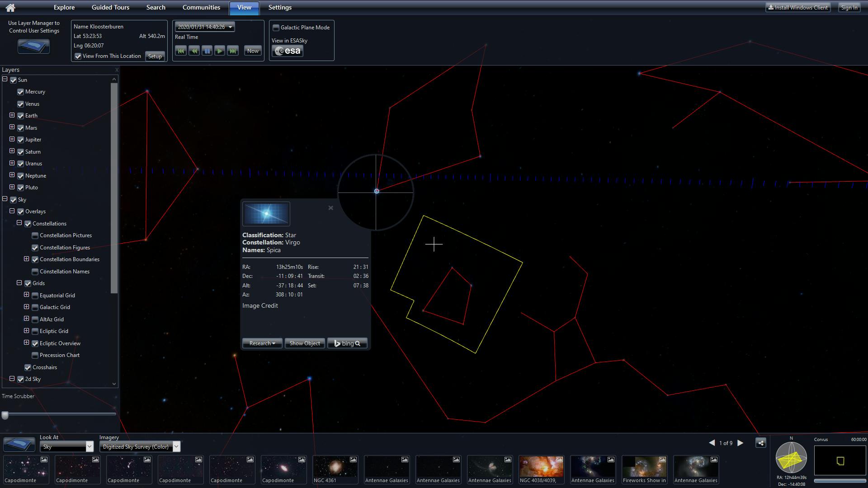This screenshot has height=488, width=868.
Task: Uncheck View From This Location
Action: (x=78, y=56)
